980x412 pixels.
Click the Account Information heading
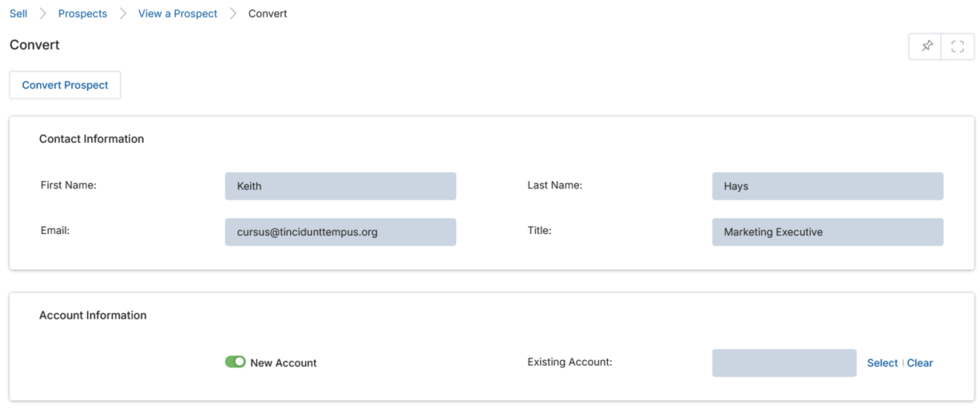coord(93,315)
